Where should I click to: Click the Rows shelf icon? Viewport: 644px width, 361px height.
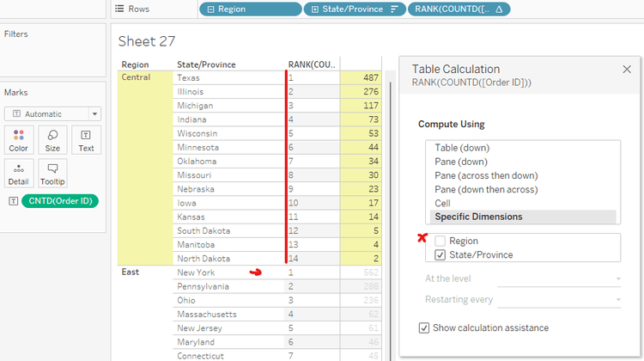click(x=118, y=9)
